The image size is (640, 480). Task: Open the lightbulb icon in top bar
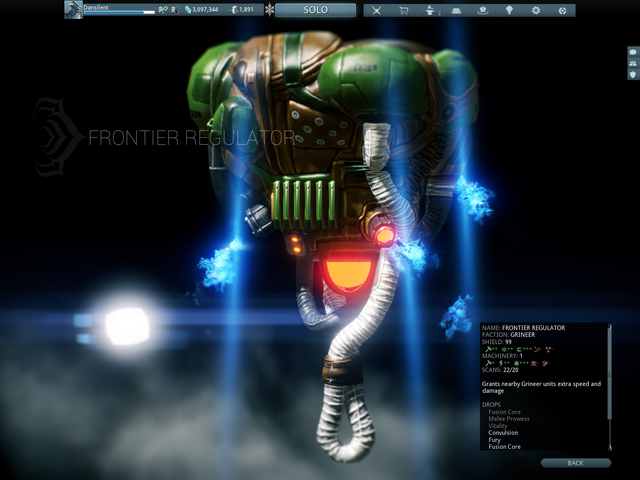pyautogui.click(x=509, y=11)
